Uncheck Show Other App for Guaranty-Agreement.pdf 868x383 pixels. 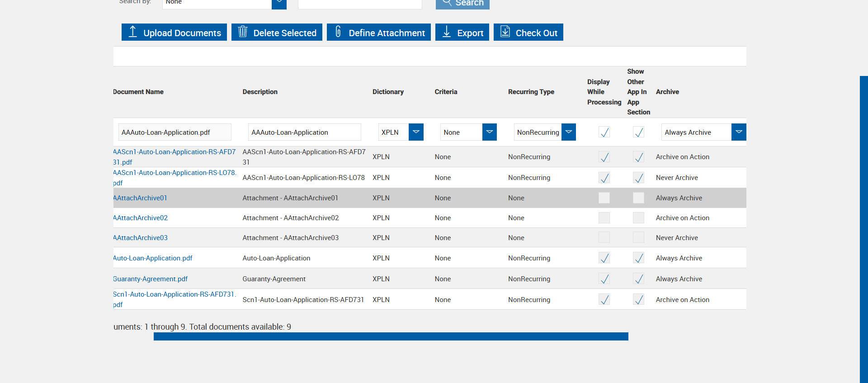pos(638,279)
